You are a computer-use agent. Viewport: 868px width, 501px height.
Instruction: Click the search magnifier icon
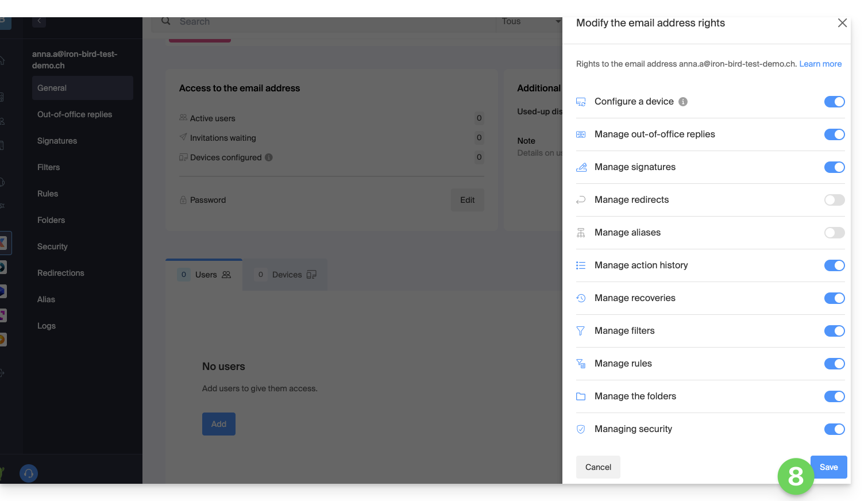pos(166,21)
